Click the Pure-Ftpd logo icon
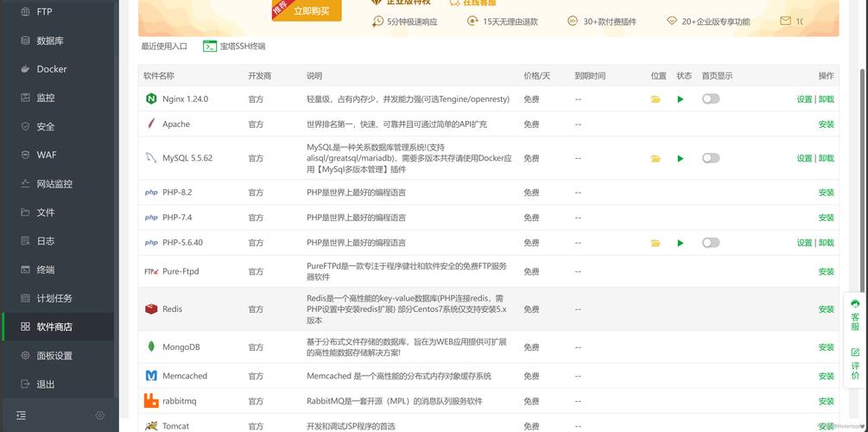 click(x=151, y=271)
